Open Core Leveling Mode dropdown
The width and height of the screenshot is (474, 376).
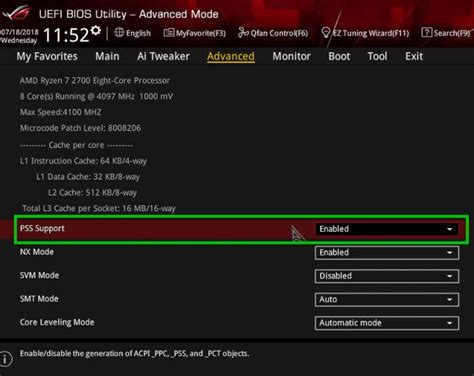(x=387, y=323)
